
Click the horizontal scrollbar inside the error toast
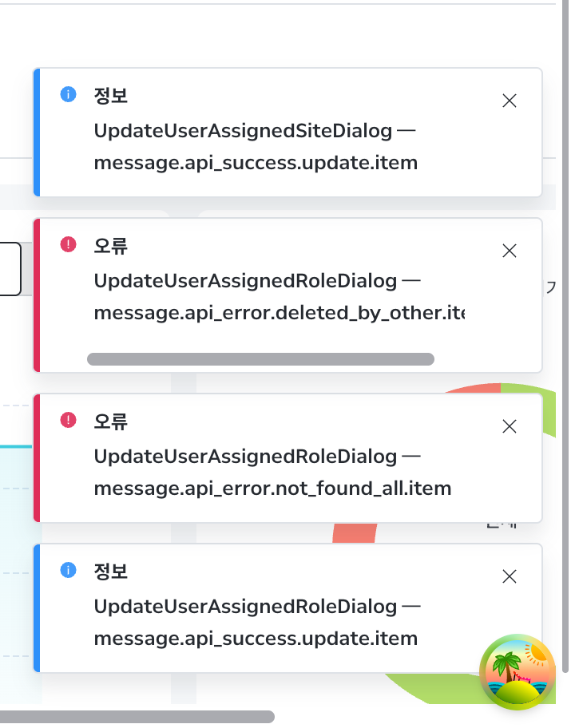point(260,359)
